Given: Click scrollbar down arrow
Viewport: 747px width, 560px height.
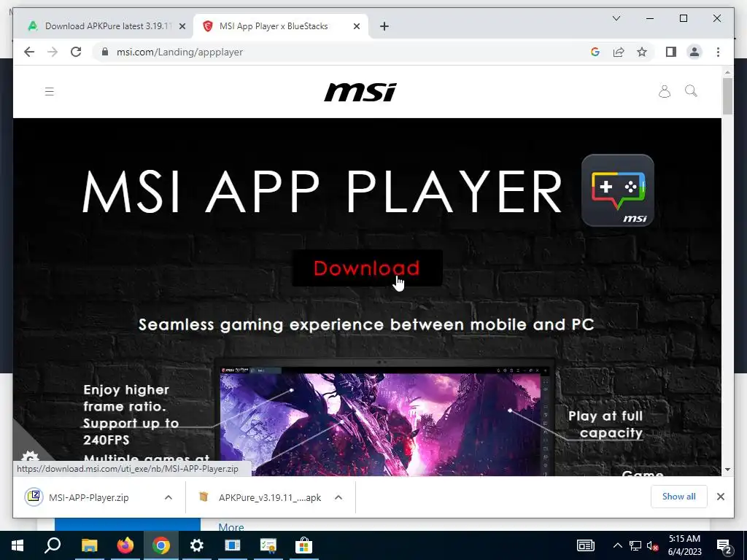Looking at the screenshot, I should pyautogui.click(x=727, y=470).
